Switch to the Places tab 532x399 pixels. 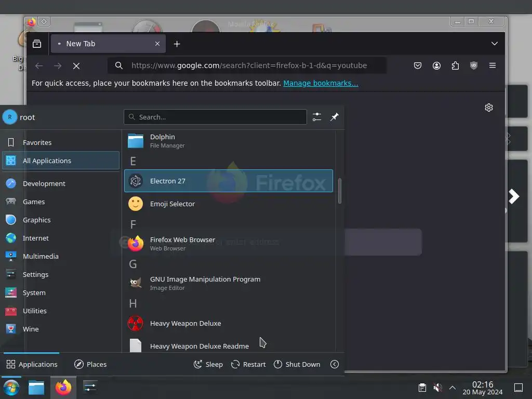(x=90, y=364)
